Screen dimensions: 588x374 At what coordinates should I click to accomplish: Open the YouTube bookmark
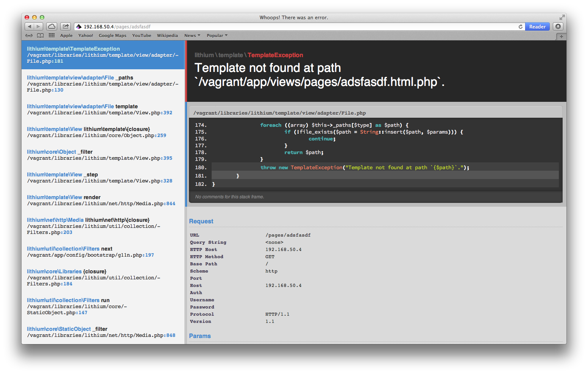(142, 36)
